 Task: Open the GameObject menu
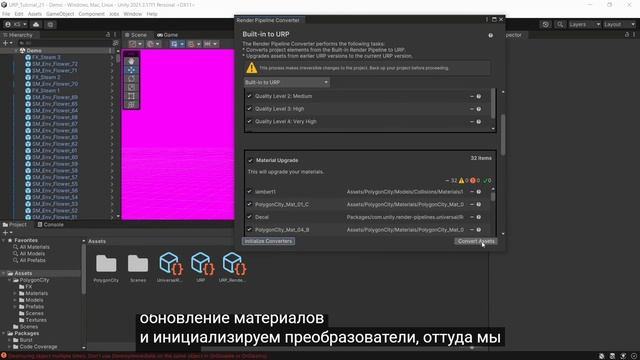point(60,14)
